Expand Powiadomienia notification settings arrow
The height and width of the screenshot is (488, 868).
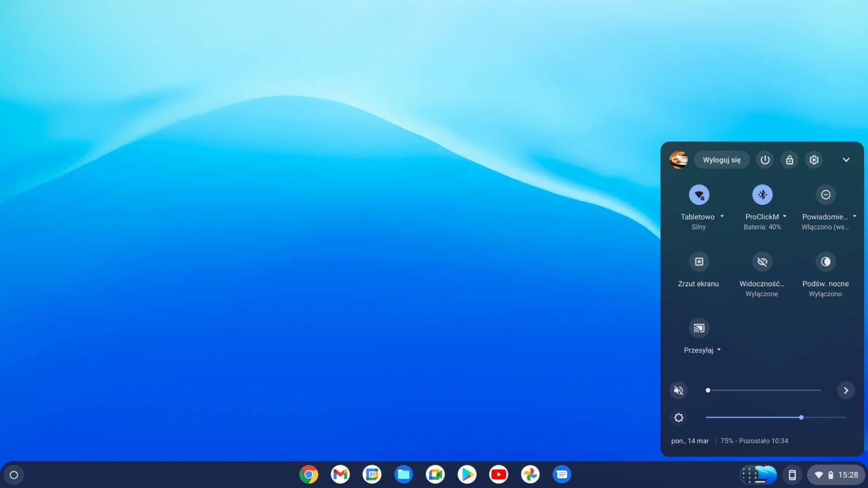coord(854,216)
